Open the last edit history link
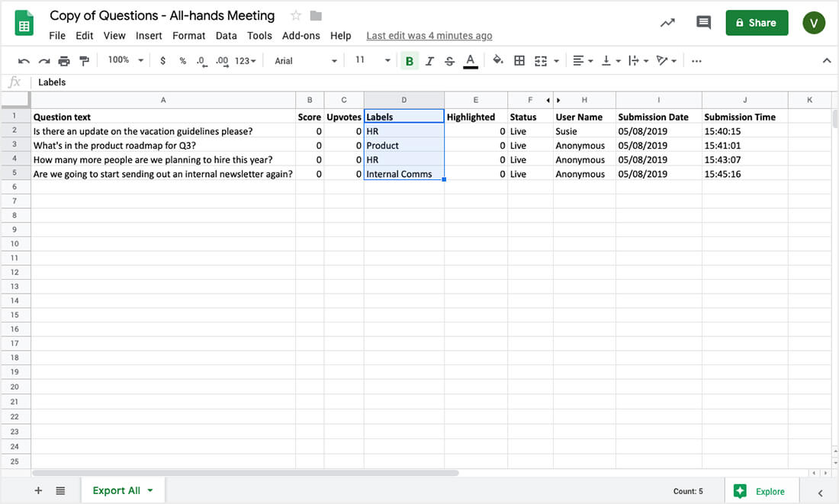This screenshot has width=839, height=504. [429, 36]
